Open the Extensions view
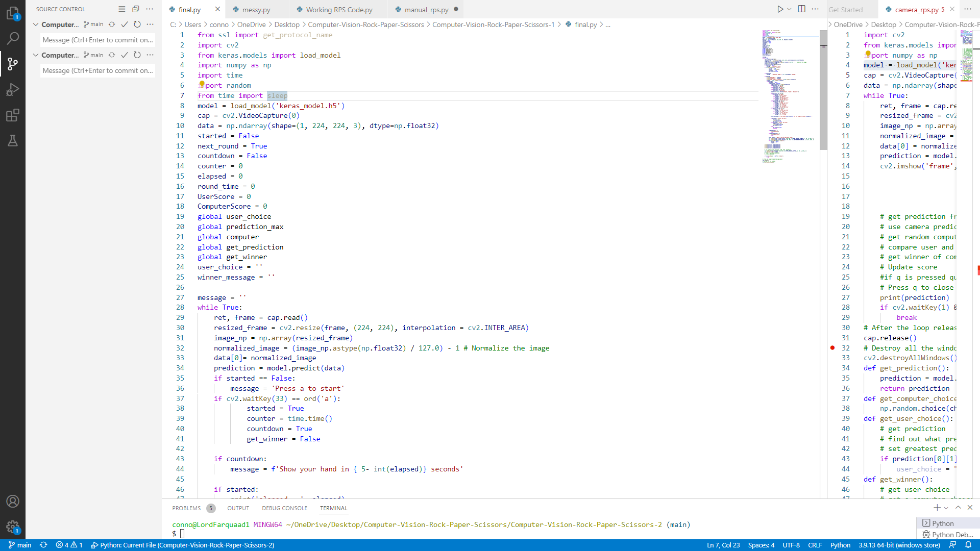 pos(13,115)
